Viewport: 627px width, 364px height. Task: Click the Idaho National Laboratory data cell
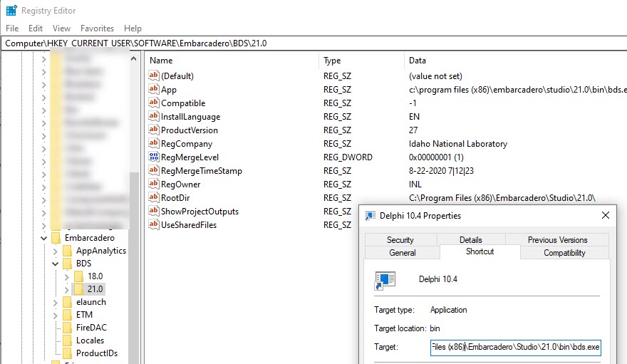[458, 144]
